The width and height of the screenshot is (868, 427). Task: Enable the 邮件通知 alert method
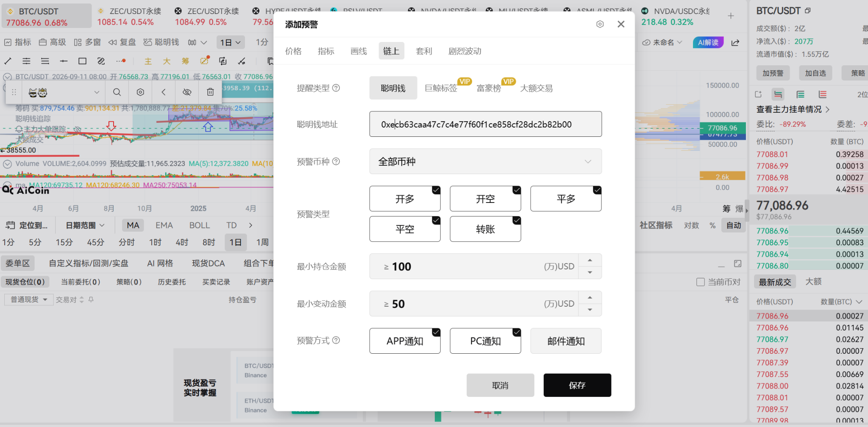coord(566,341)
